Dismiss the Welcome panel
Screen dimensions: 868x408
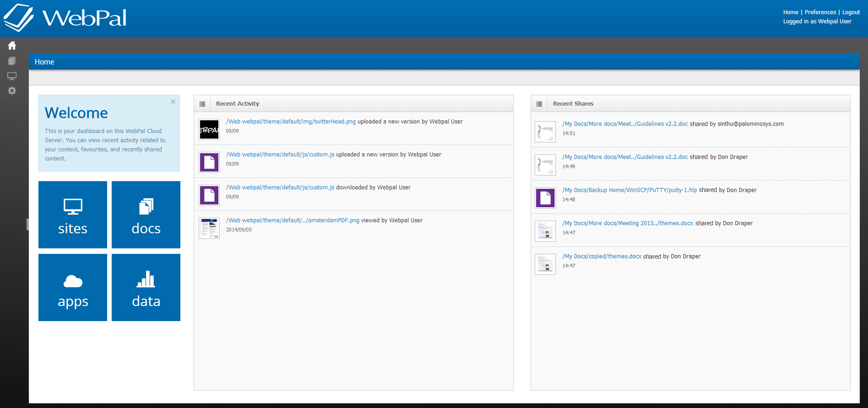173,102
